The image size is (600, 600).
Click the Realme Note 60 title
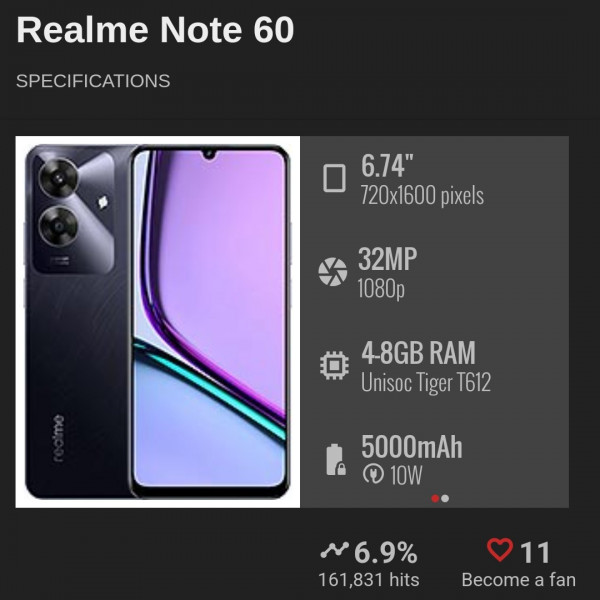155,30
